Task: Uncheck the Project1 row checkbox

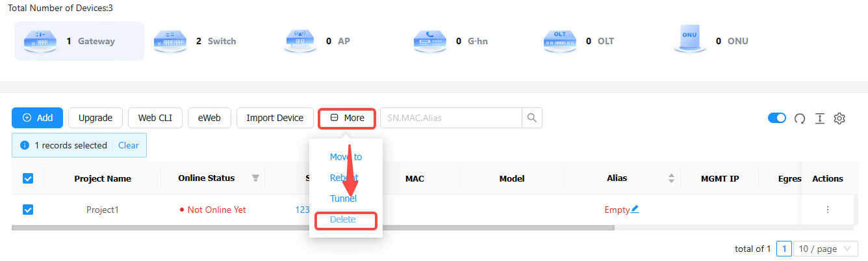Action: (28, 210)
